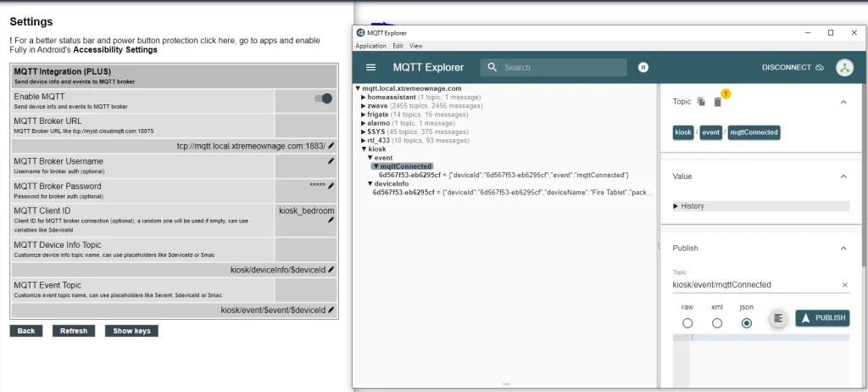Click the DISCONNECT button
This screenshot has height=392, width=868.
click(x=793, y=68)
